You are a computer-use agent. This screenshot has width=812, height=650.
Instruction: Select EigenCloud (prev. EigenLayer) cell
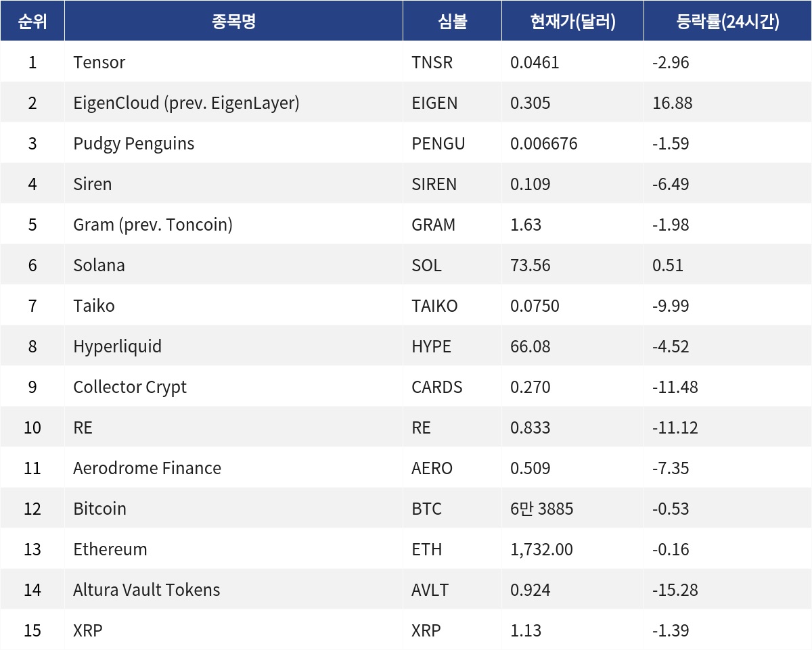tap(233, 103)
